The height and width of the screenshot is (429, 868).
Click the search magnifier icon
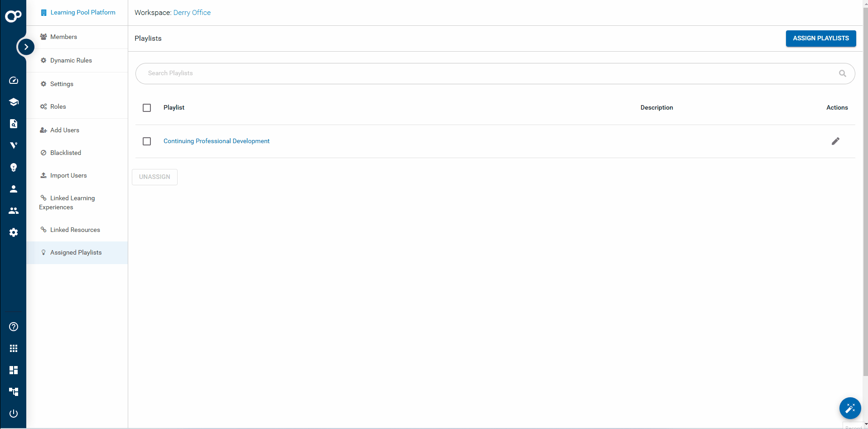point(842,73)
